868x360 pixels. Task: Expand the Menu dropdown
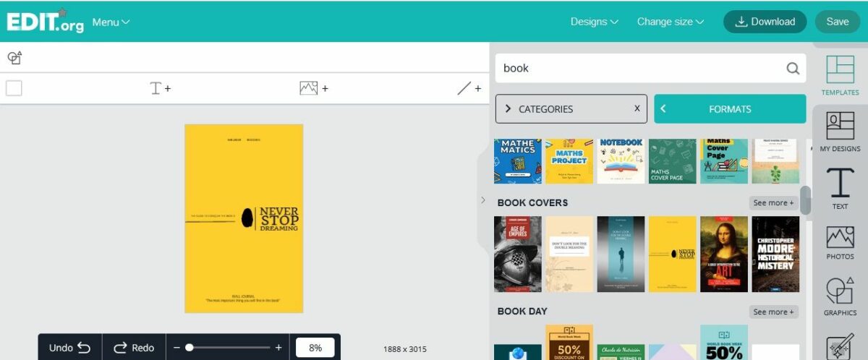[x=111, y=22]
